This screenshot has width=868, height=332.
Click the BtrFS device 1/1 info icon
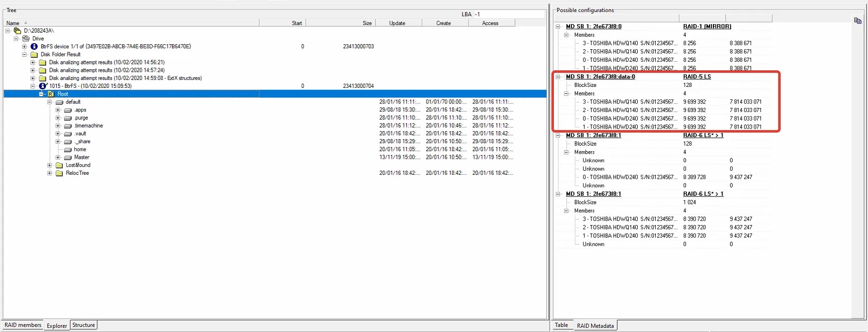pyautogui.click(x=34, y=47)
